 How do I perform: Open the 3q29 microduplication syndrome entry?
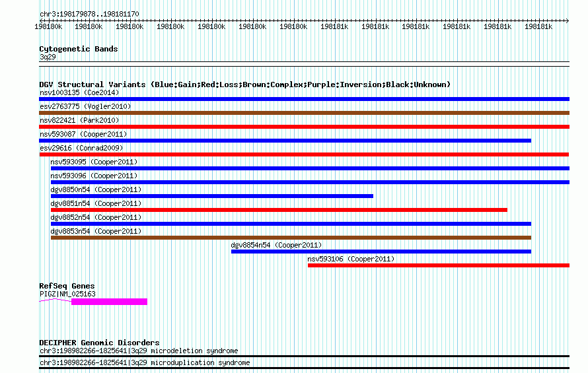(145, 363)
